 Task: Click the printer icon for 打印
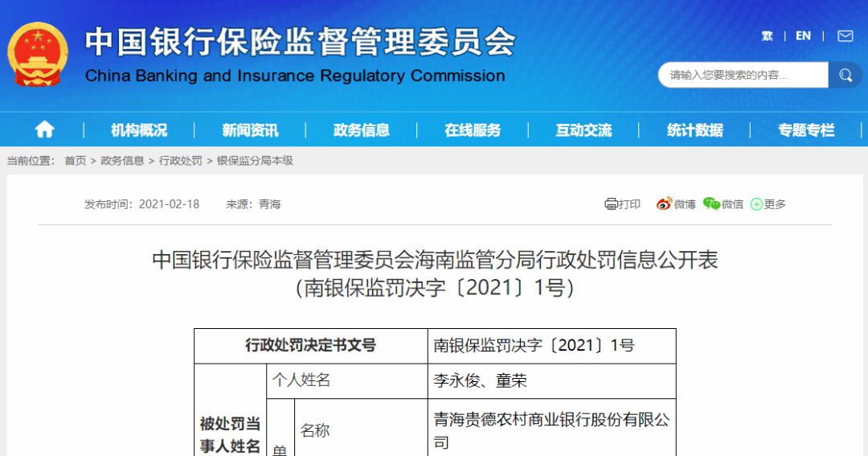click(x=611, y=204)
